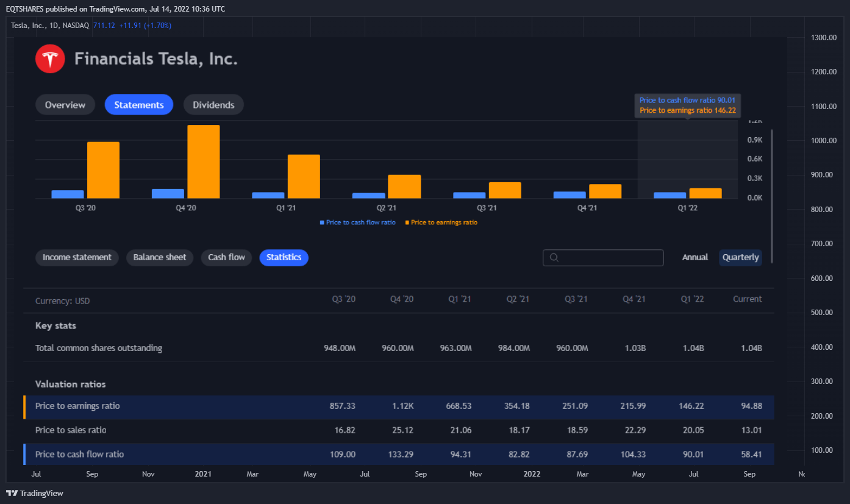
Task: Open the Overview tab
Action: pos(65,105)
